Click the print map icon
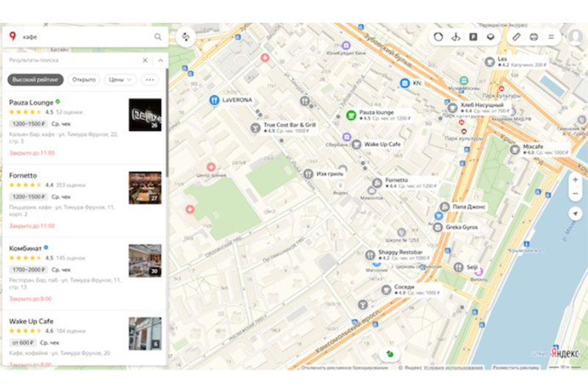Image resolution: width=588 pixels, height=392 pixels. 534,37
